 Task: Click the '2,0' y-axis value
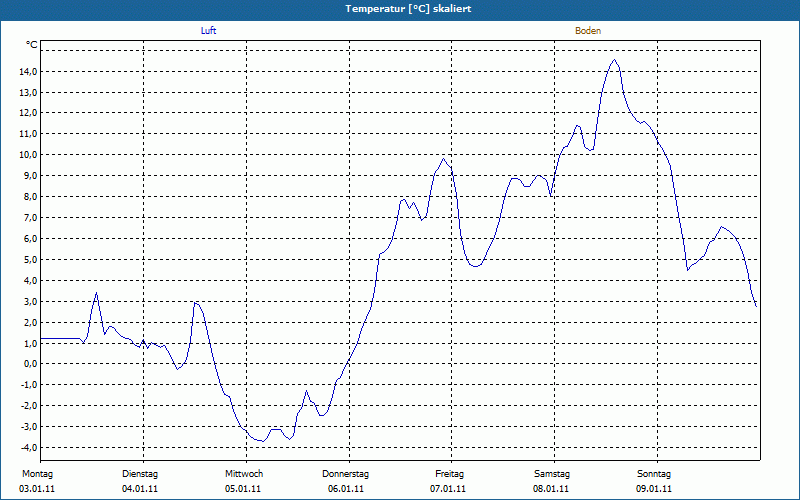click(x=31, y=322)
